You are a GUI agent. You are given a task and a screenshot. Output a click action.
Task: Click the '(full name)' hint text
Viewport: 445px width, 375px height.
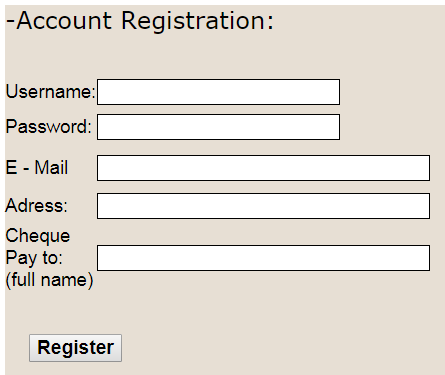tap(49, 280)
